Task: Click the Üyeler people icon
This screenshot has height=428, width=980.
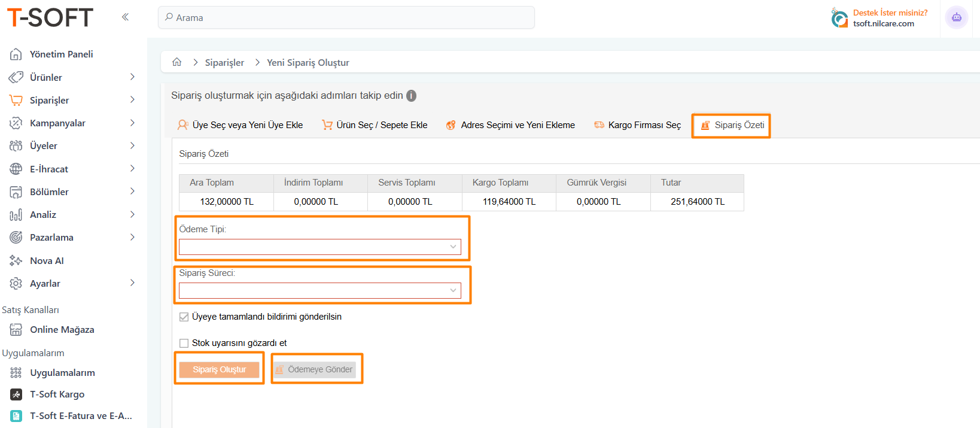Action: tap(16, 145)
